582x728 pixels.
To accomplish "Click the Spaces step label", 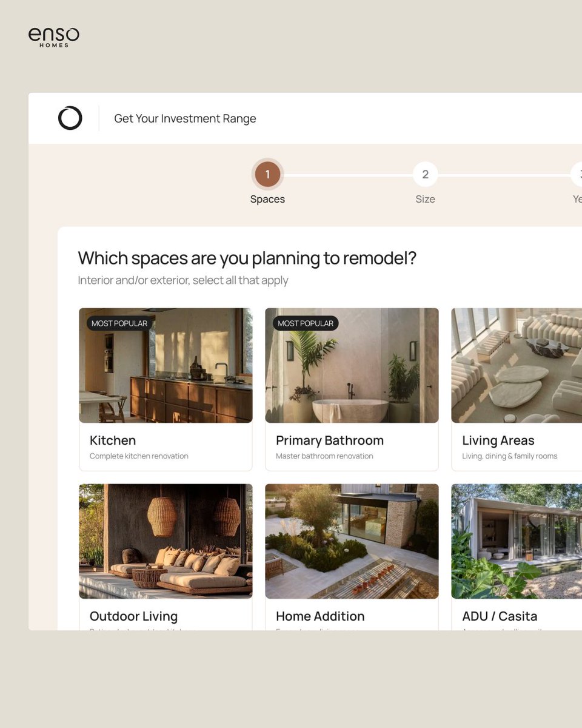I will pos(267,199).
